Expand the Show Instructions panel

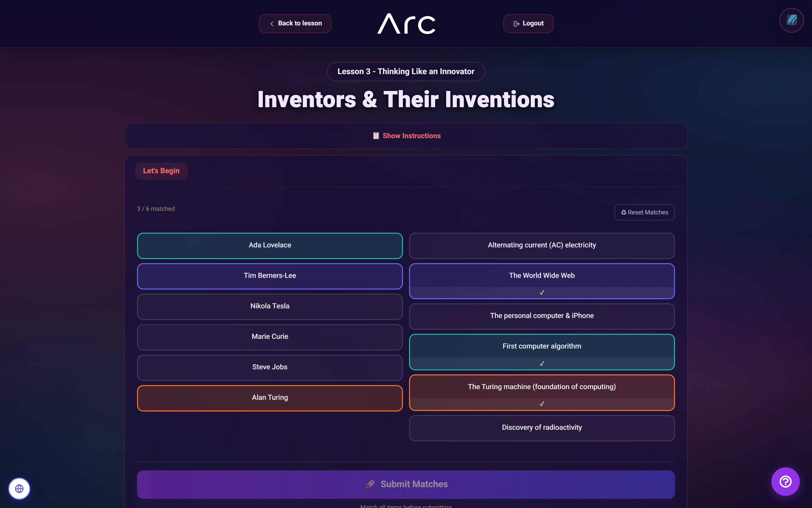[x=406, y=136]
